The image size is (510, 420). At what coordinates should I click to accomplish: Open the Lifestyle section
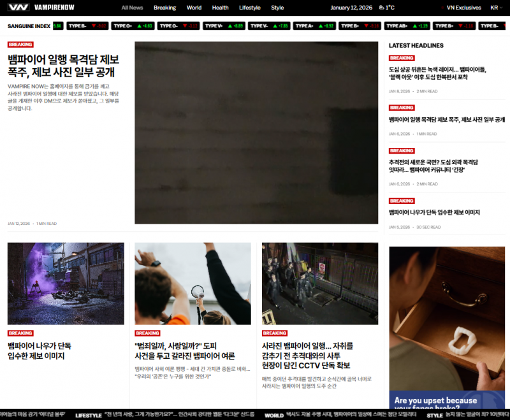(x=250, y=8)
